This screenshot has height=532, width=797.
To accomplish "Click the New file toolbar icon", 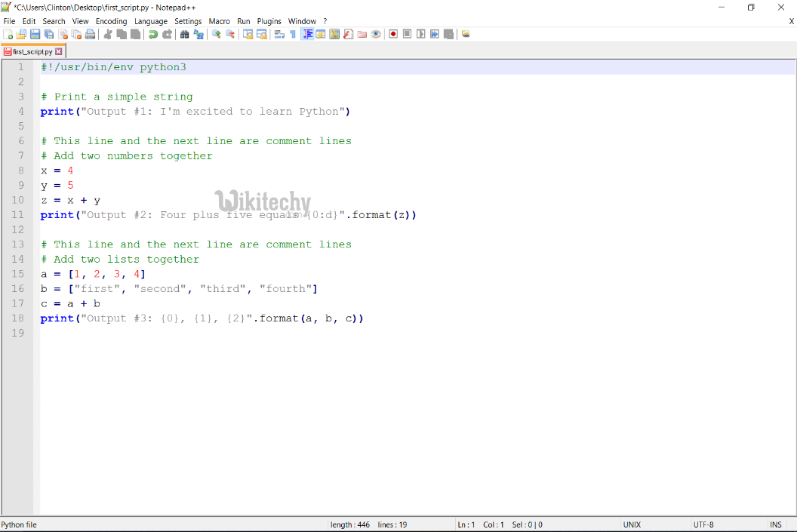I will [x=8, y=34].
